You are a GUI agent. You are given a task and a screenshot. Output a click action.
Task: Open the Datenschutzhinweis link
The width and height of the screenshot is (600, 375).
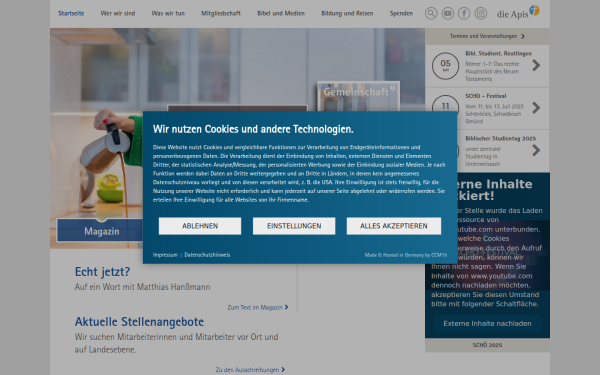pyautogui.click(x=207, y=255)
